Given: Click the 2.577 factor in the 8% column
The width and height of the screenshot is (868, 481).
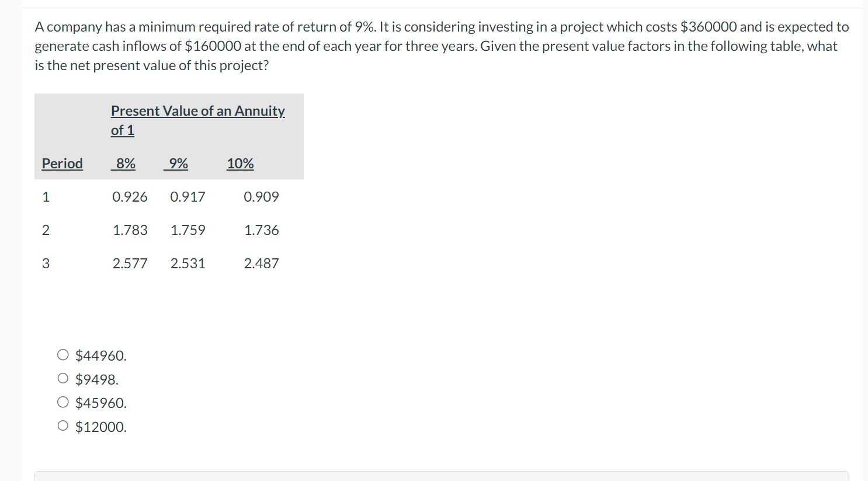Looking at the screenshot, I should click(130, 264).
